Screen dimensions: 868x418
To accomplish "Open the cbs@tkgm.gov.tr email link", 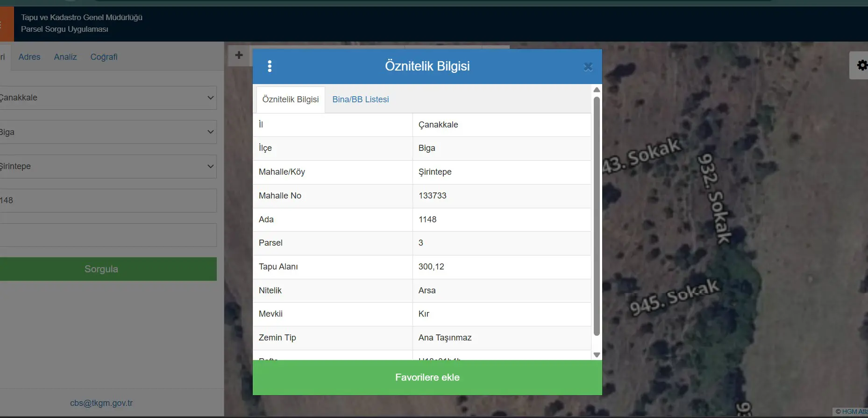I will (x=101, y=403).
